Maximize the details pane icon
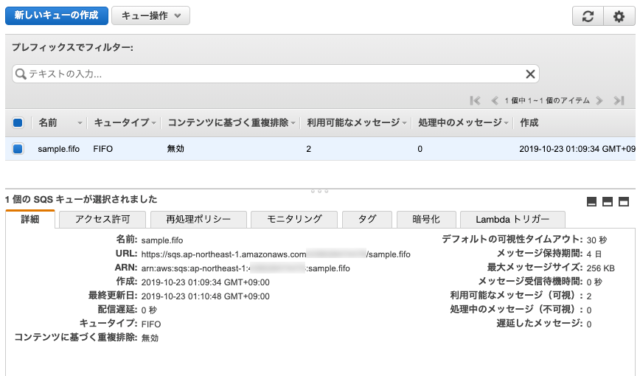The width and height of the screenshot is (640, 376). click(x=624, y=201)
